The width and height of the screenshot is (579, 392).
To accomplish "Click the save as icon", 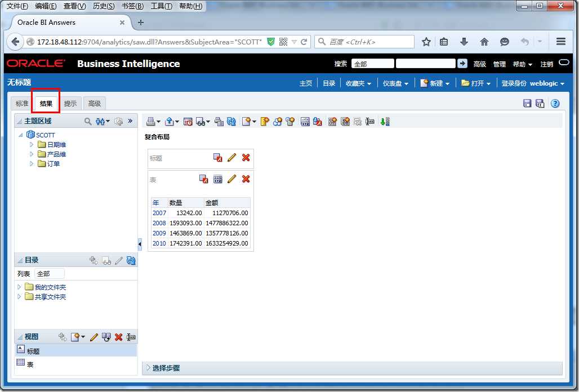I will (x=540, y=104).
